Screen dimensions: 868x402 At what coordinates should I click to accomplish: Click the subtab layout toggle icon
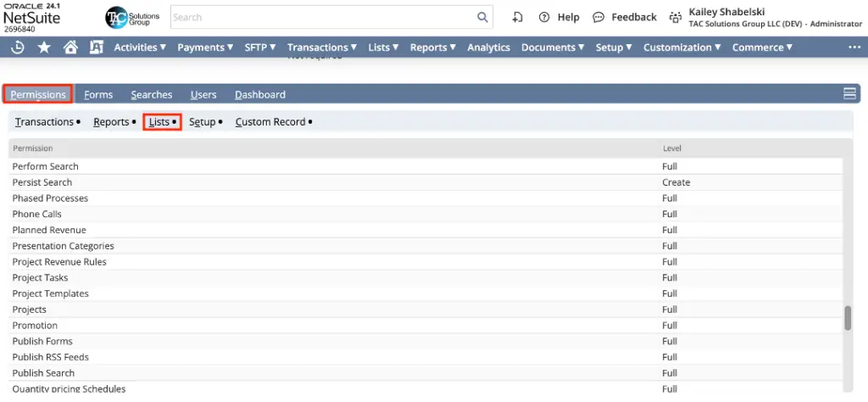coord(849,93)
